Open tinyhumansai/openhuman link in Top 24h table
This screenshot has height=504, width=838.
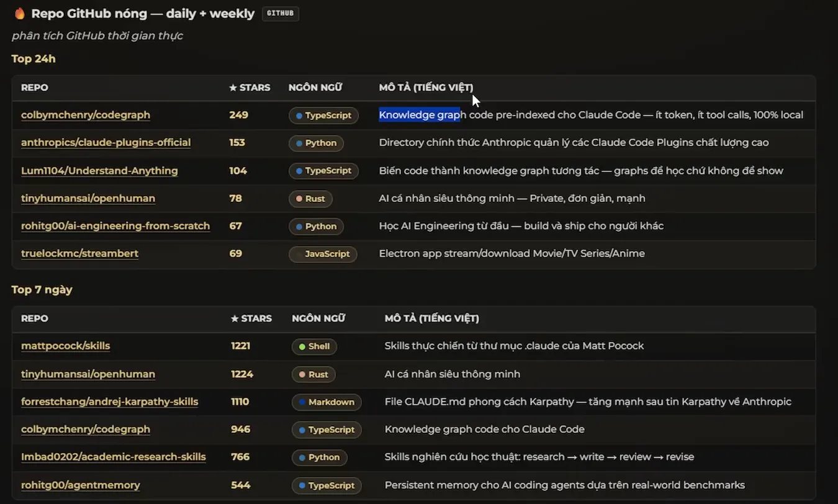coord(88,198)
